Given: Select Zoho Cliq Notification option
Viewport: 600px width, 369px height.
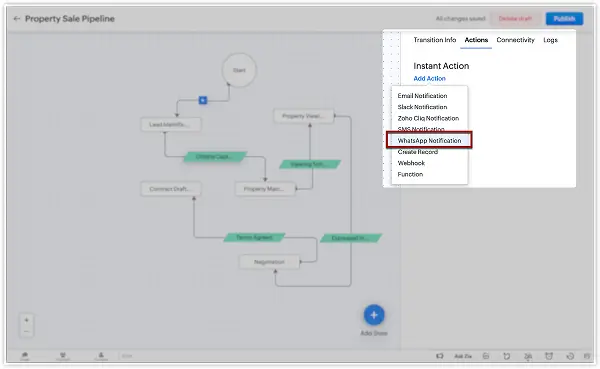Looking at the screenshot, I should point(429,118).
